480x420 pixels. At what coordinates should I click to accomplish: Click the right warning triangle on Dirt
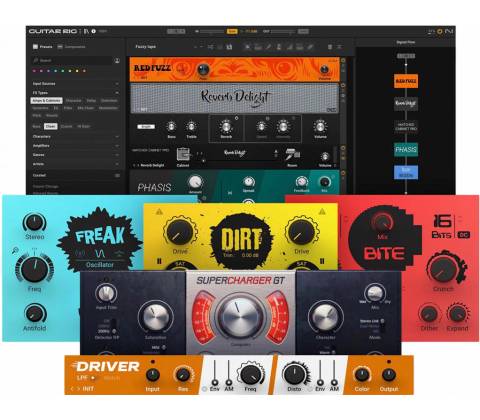(x=322, y=211)
